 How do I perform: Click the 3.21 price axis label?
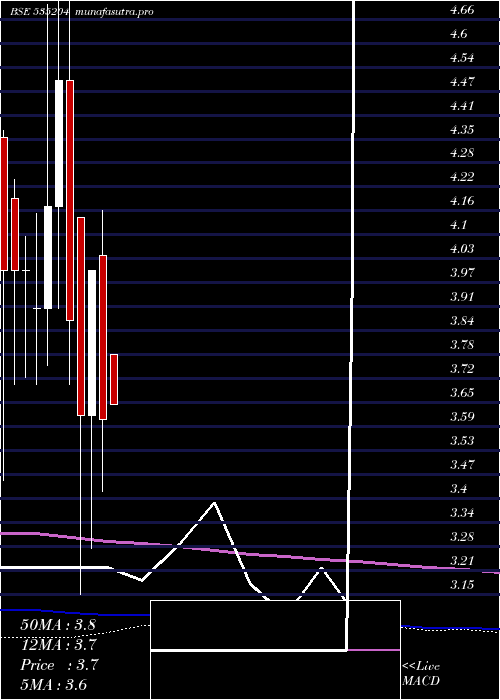[x=462, y=561]
